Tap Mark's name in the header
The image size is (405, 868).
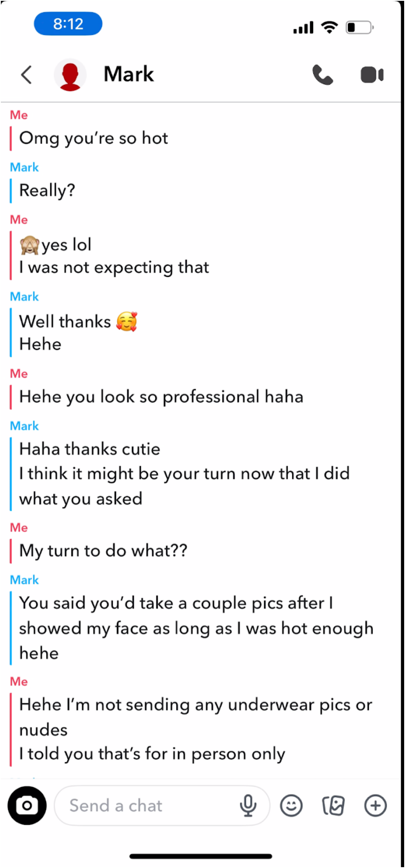[x=128, y=74]
